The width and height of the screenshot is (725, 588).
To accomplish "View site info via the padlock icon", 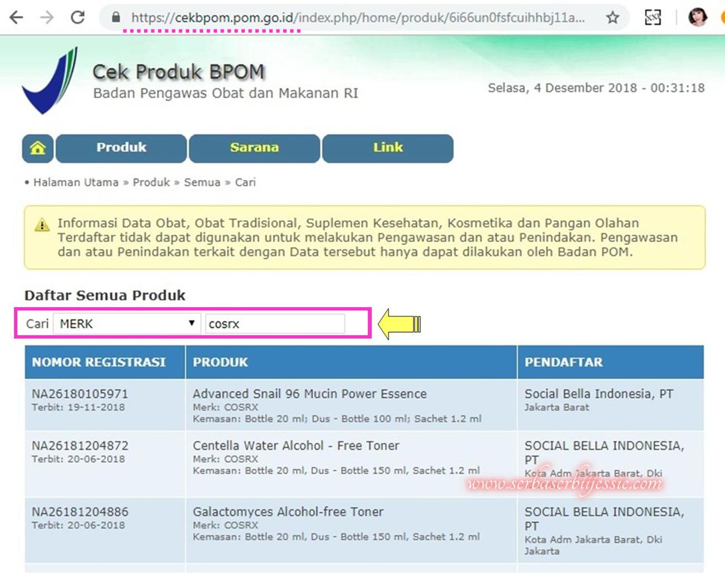I will click(115, 17).
